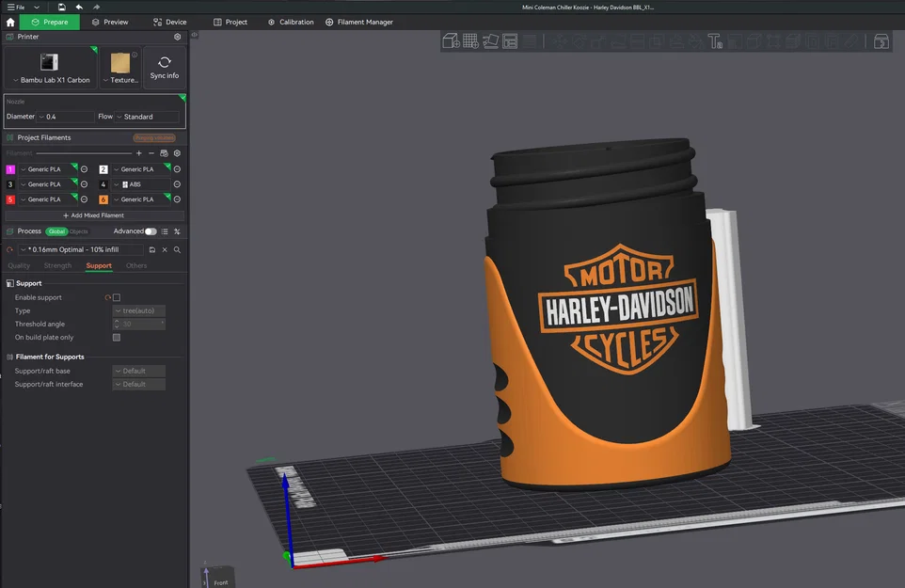This screenshot has width=905, height=588.
Task: Click the Remove last filament minus icon
Action: [x=151, y=153]
